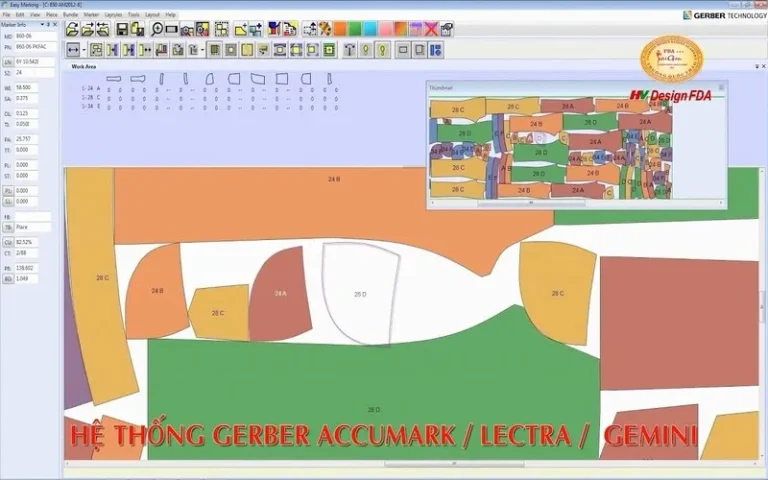The width and height of the screenshot is (768, 480).
Task: Click the WI width field showing 58.500
Action: pos(26,88)
